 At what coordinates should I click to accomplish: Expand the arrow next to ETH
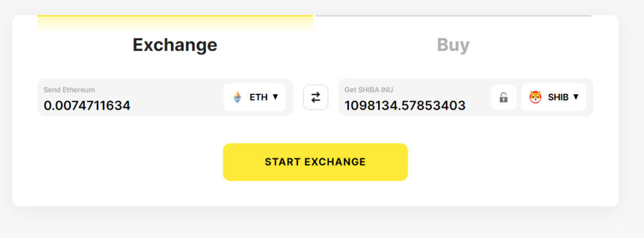tap(275, 96)
